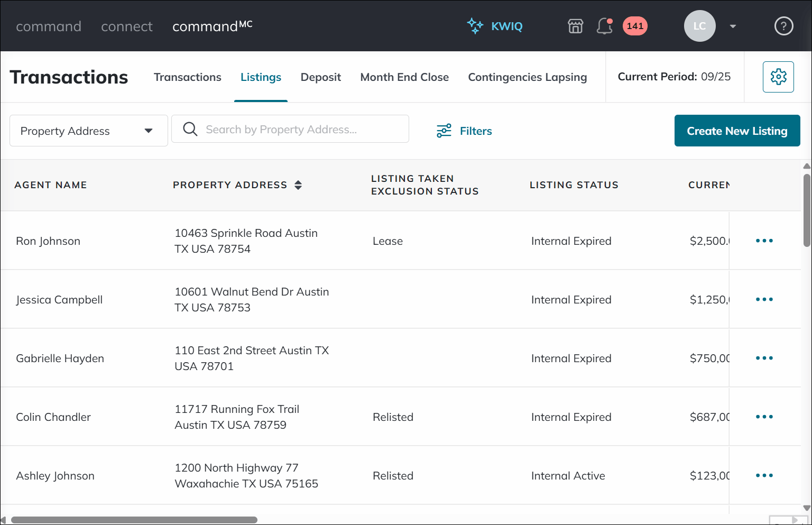Switch to the command app link
Viewport: 812px width, 525px height.
point(49,26)
